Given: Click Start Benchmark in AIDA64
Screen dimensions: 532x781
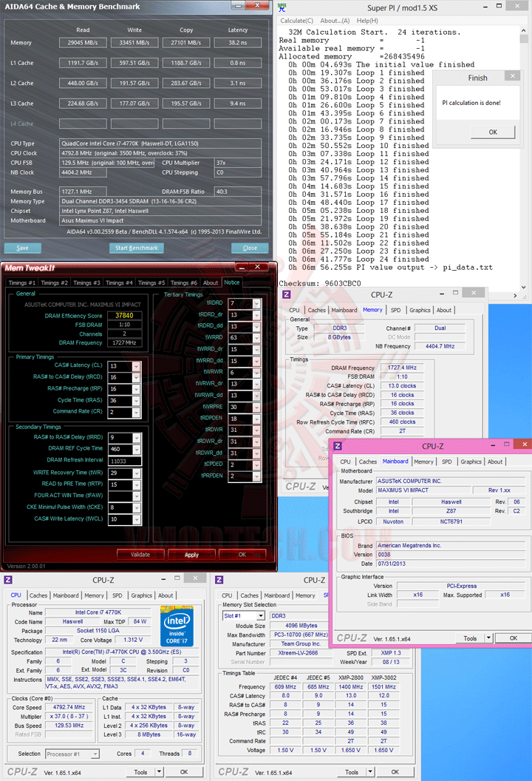Looking at the screenshot, I should click(137, 248).
